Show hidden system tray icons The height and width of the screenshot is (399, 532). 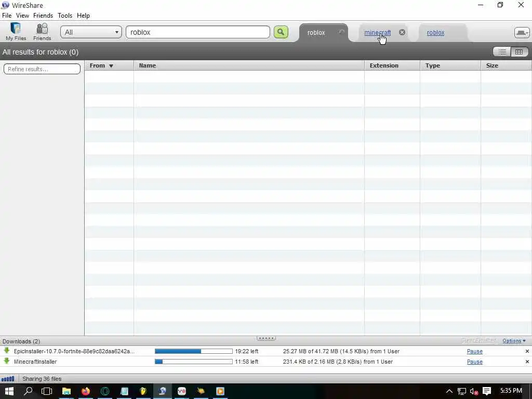tap(449, 391)
